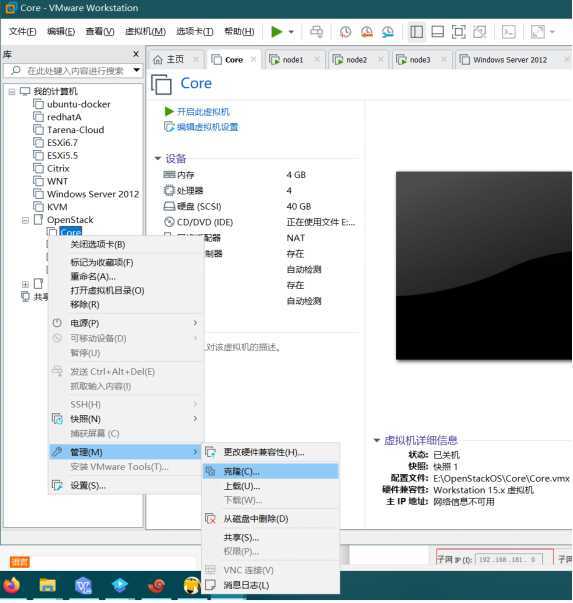
Task: Enter full screen mode icon
Action: (x=458, y=32)
